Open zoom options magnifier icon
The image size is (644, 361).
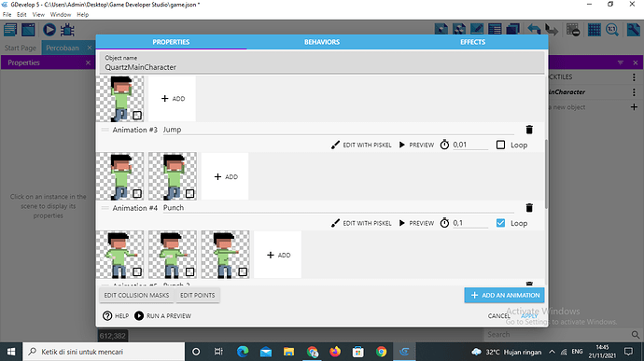point(612,30)
